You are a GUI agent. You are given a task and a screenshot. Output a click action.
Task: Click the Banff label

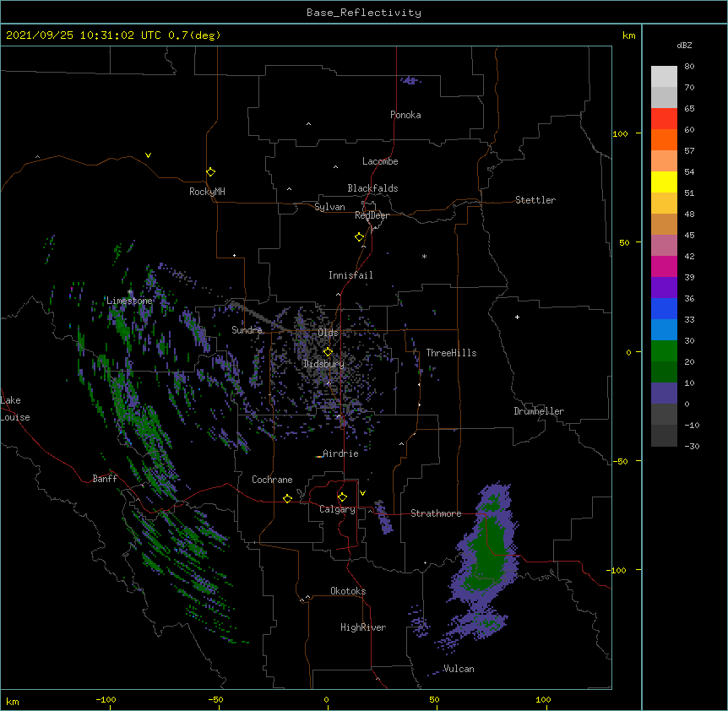click(x=105, y=479)
